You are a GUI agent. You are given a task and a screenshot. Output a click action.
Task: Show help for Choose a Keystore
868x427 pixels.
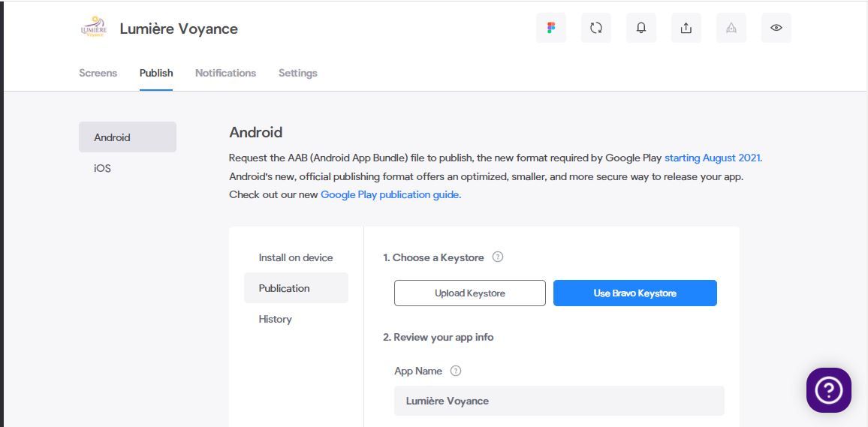click(x=498, y=257)
